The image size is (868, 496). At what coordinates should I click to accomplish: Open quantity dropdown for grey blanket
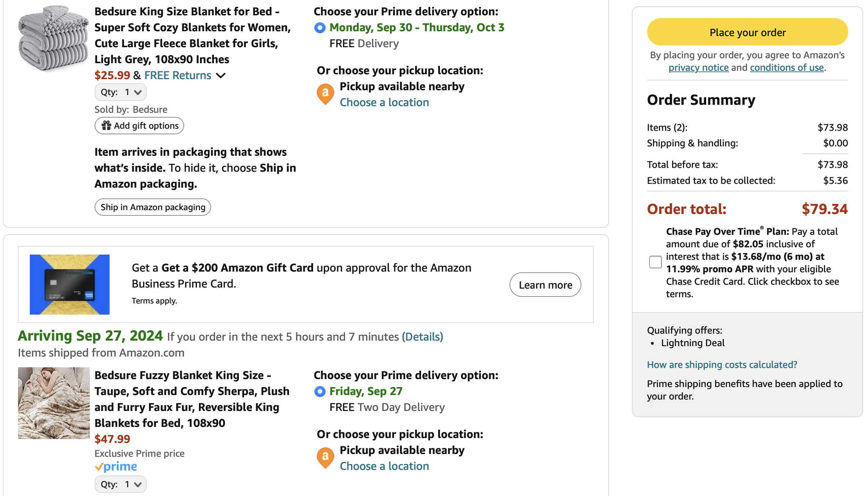[120, 92]
